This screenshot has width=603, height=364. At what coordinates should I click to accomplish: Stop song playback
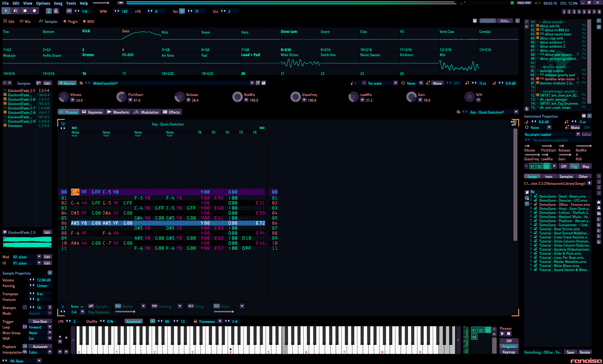25,11
